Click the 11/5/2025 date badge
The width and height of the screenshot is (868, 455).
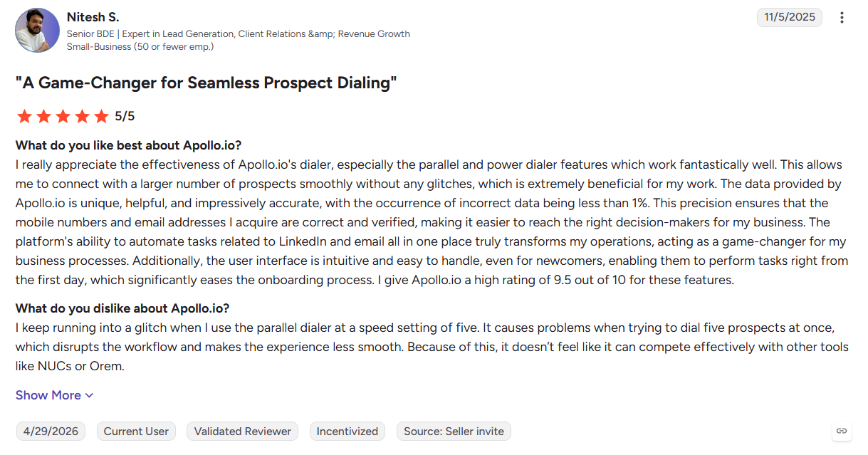click(789, 18)
